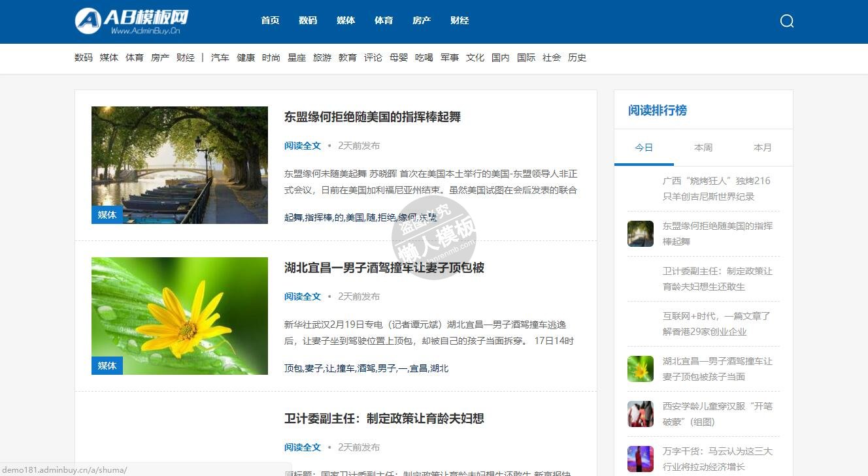Open sidebar item 东盟缘何拒绝随美国的指挥棒起舞
Viewport: 868px width, 476px height.
pos(718,234)
